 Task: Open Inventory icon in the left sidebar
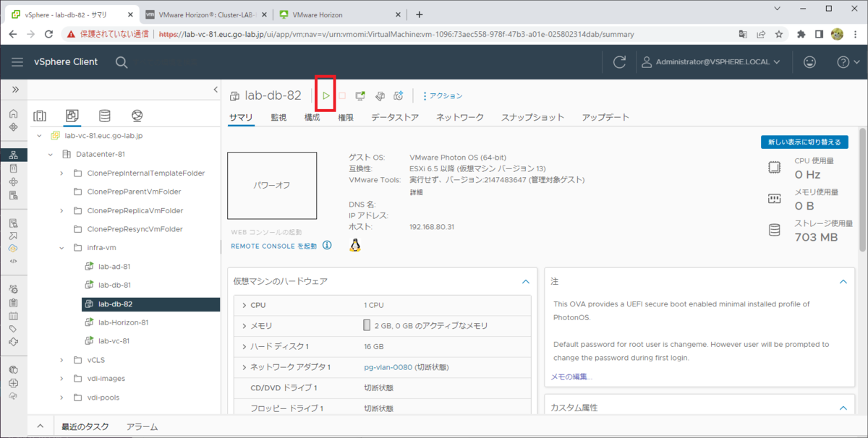[13, 155]
